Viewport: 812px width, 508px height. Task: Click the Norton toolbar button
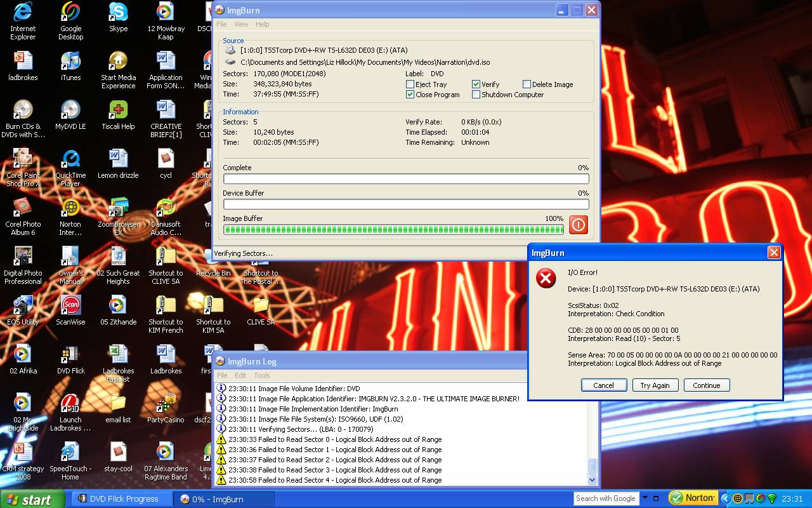point(693,498)
